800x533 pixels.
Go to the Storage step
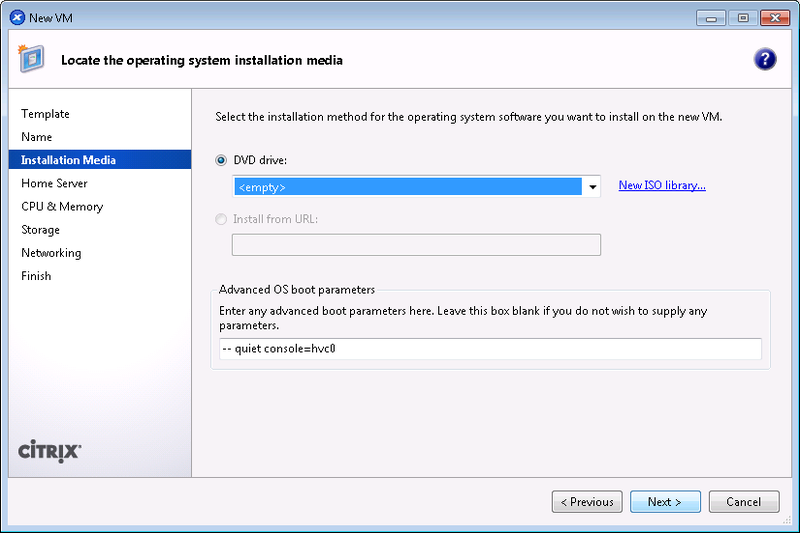point(41,230)
